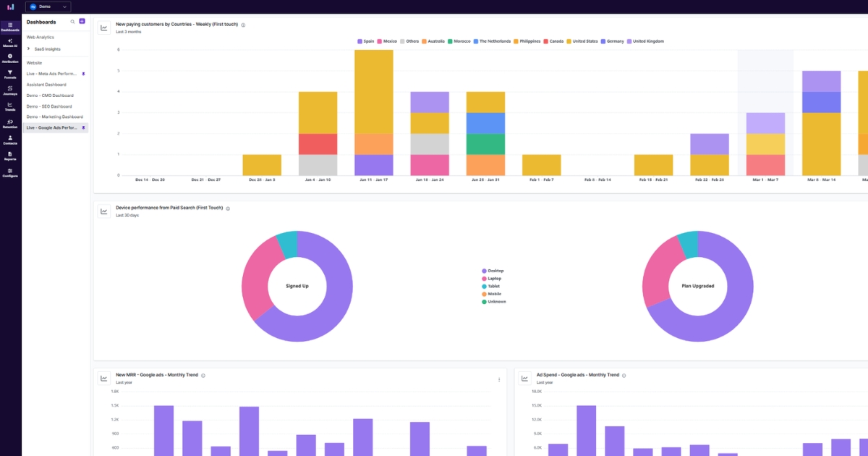The image size is (868, 456).
Task: Open Live - Google Ads Performance dashboard
Action: pos(56,127)
